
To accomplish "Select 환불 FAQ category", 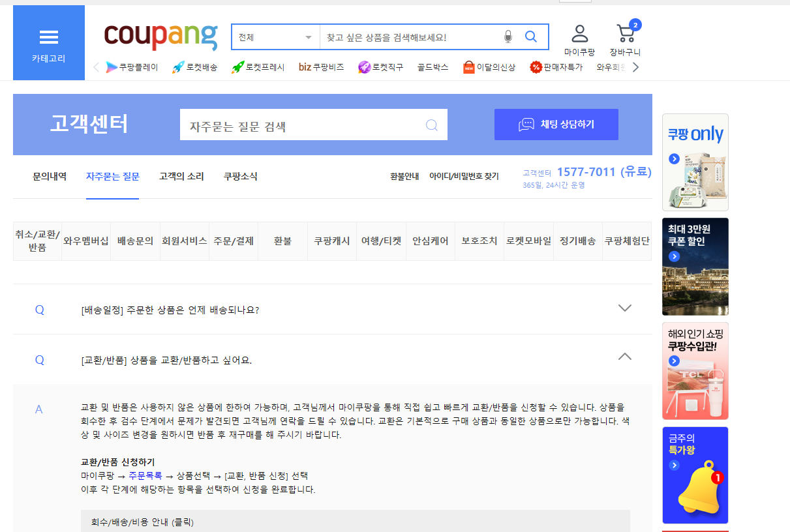I will click(283, 241).
